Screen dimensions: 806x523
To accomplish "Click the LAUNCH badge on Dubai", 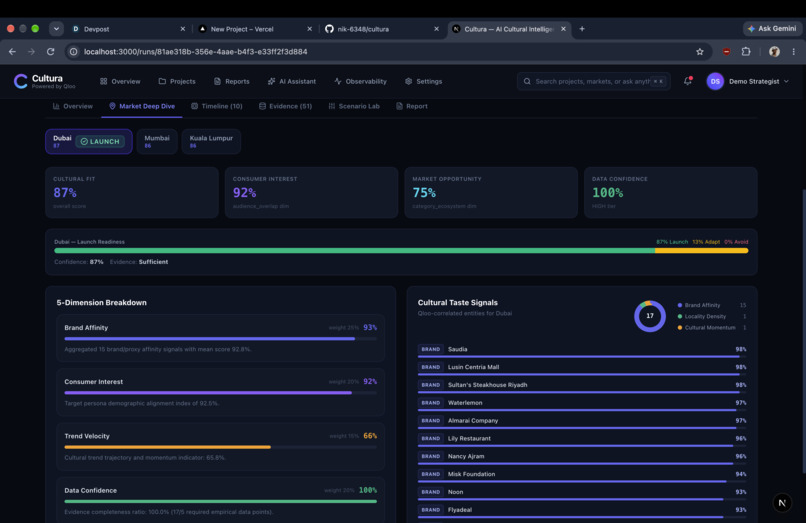I will point(100,141).
